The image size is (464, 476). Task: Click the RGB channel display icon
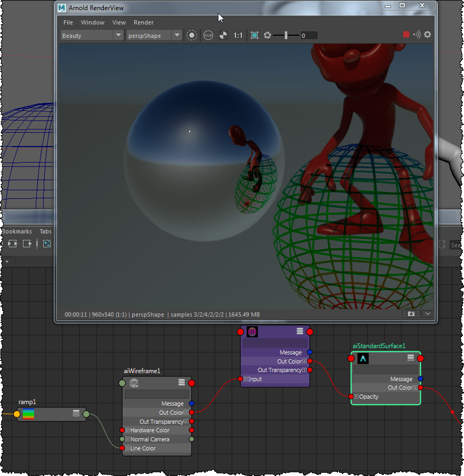point(208,35)
